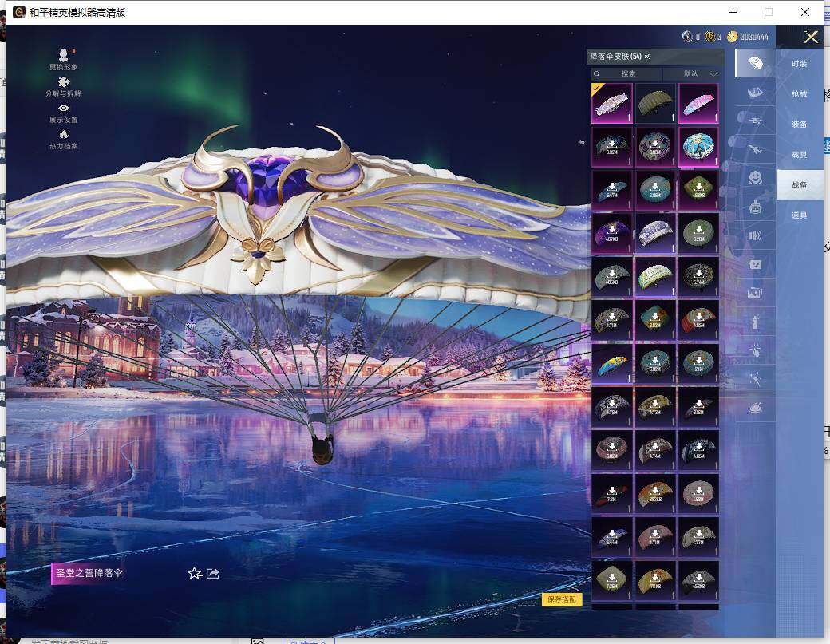Download the 6.32M parachute skin

612,147
